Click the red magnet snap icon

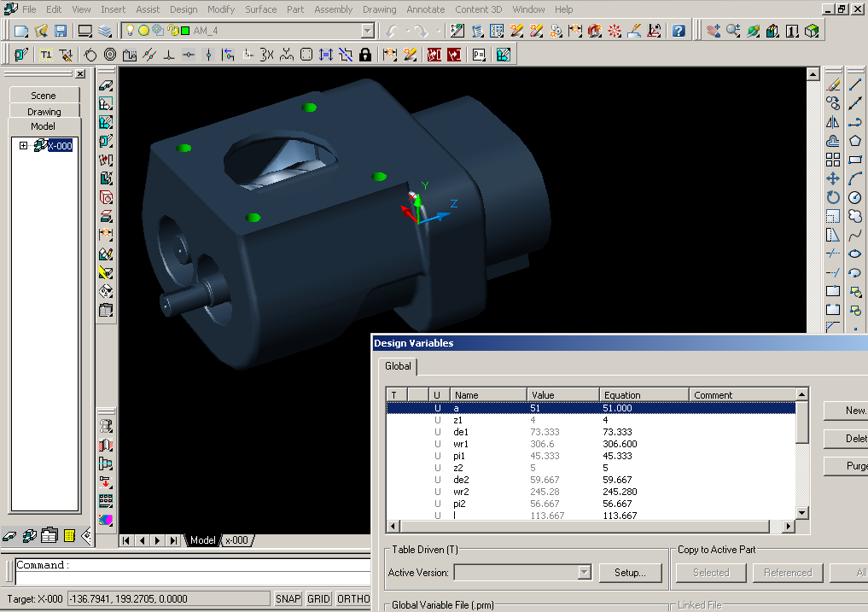[x=595, y=31]
